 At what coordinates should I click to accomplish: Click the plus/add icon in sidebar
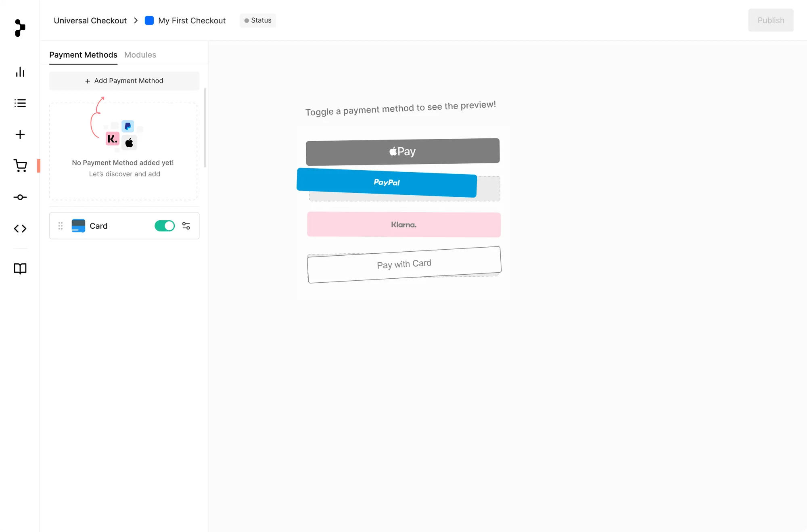[20, 134]
